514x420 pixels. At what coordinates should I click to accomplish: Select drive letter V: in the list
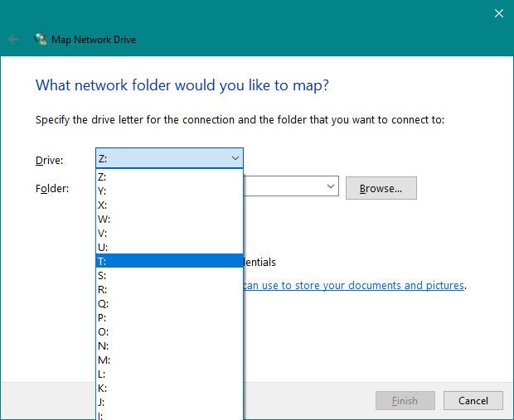[x=169, y=233]
